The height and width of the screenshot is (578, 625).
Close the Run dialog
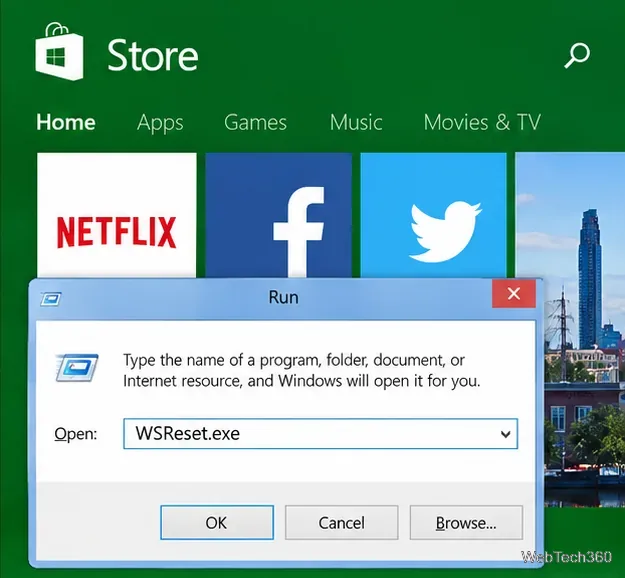click(513, 294)
